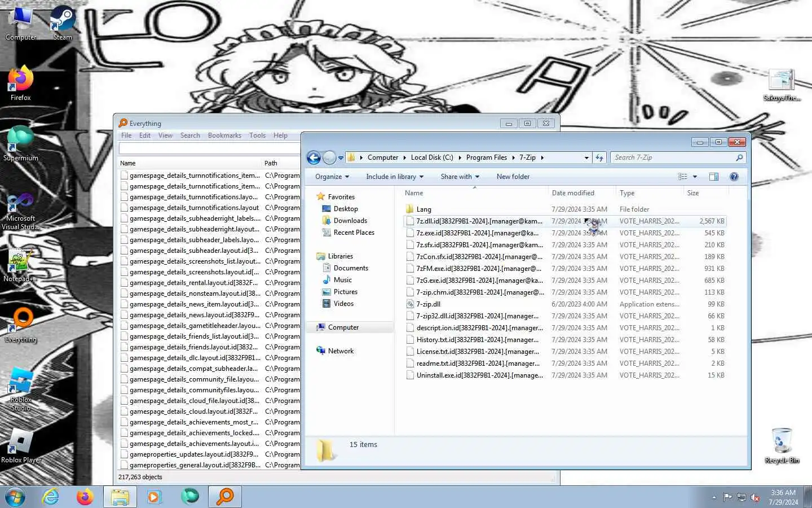Open Internet Explorer from the taskbar
Viewport: 812px width, 508px height.
click(51, 497)
